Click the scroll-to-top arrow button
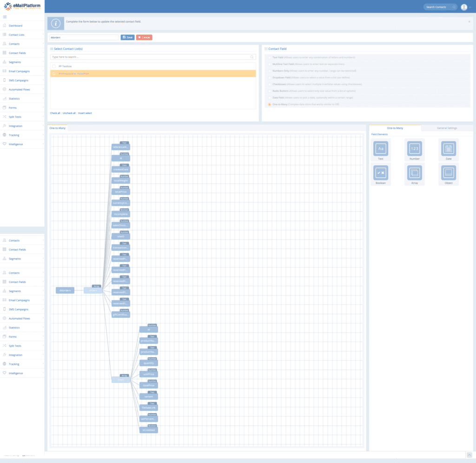476x463 pixels. pyautogui.click(x=469, y=455)
